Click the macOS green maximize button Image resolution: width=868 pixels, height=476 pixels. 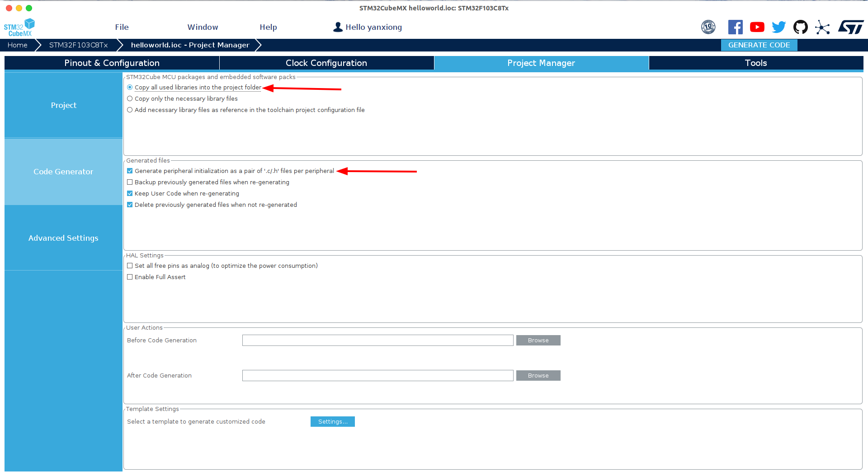coord(29,8)
